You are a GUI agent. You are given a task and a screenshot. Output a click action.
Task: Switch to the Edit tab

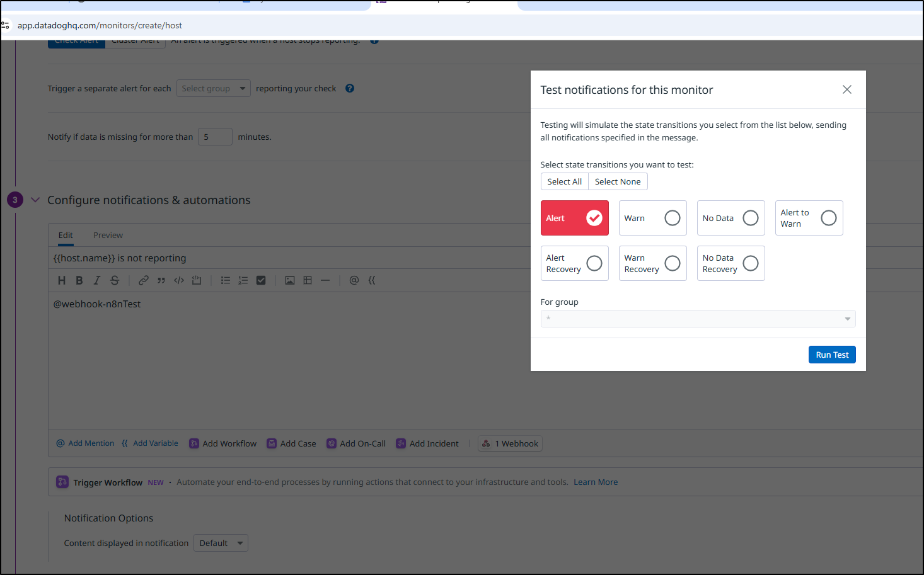tap(66, 235)
